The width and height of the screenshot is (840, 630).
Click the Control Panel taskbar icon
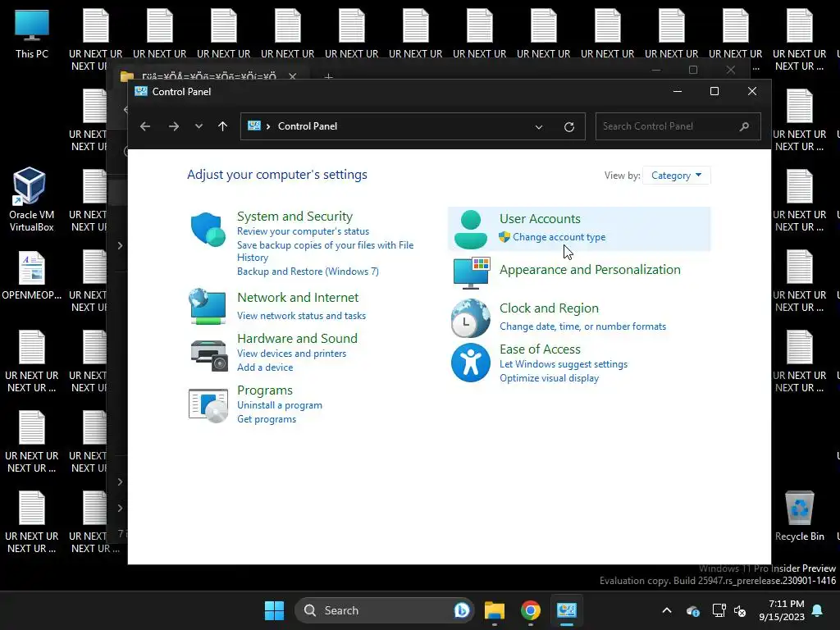click(566, 610)
